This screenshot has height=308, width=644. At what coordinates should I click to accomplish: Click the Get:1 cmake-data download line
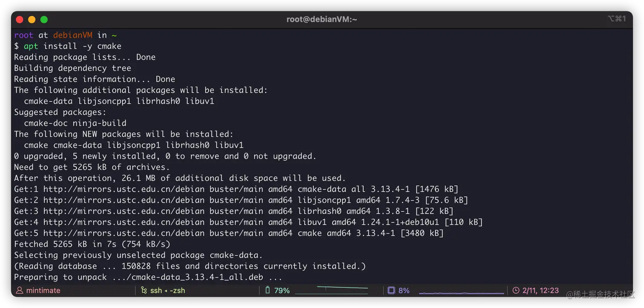236,189
